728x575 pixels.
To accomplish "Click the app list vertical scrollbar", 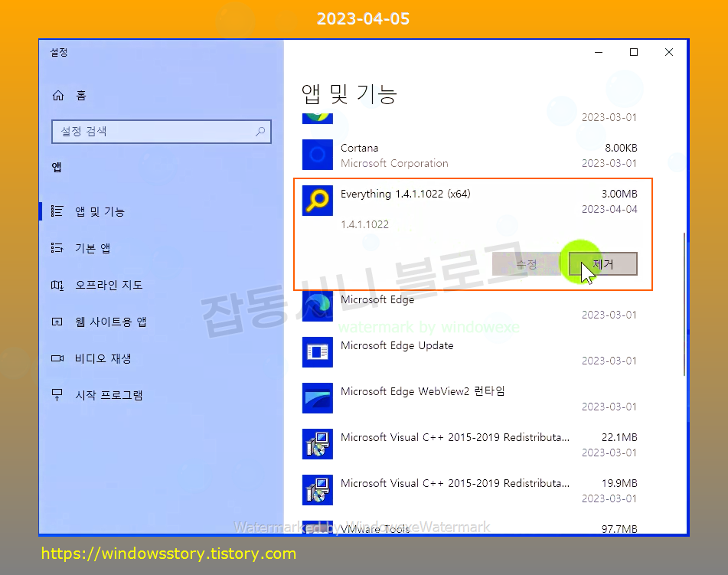I will pyautogui.click(x=684, y=304).
